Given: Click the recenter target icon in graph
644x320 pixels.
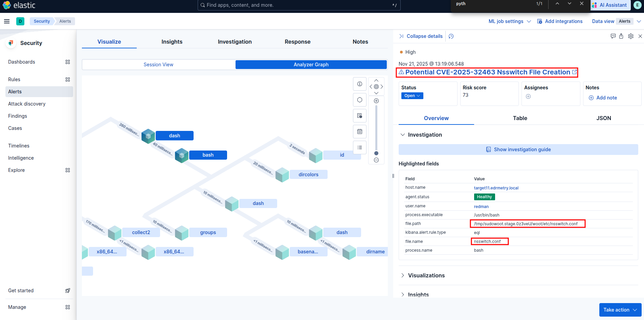Looking at the screenshot, I should (x=376, y=87).
